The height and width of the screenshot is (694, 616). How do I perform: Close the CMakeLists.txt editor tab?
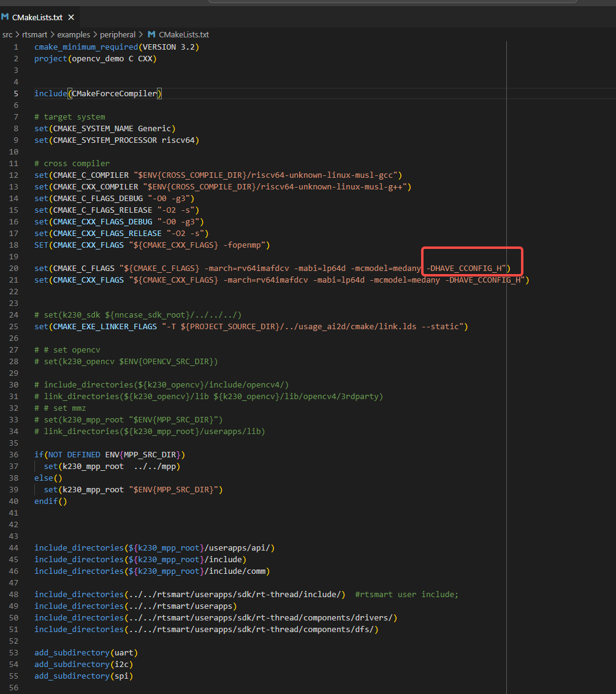pyautogui.click(x=71, y=17)
